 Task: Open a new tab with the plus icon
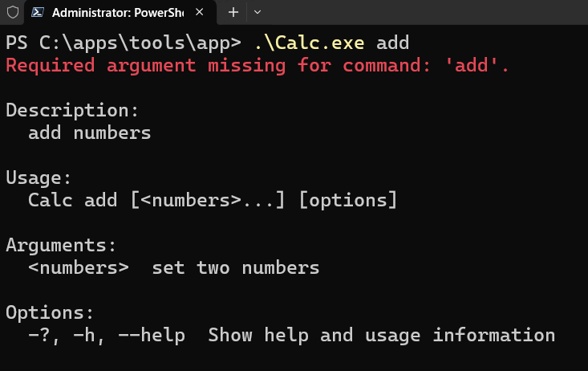[233, 12]
